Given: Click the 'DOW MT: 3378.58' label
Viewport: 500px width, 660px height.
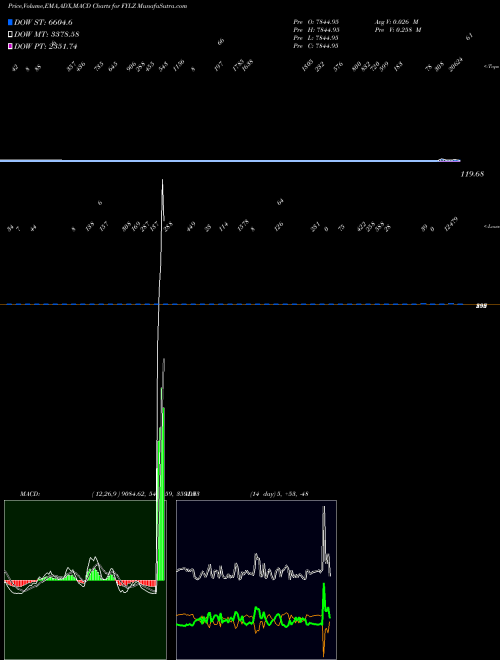Looking at the screenshot, I should pos(47,35).
